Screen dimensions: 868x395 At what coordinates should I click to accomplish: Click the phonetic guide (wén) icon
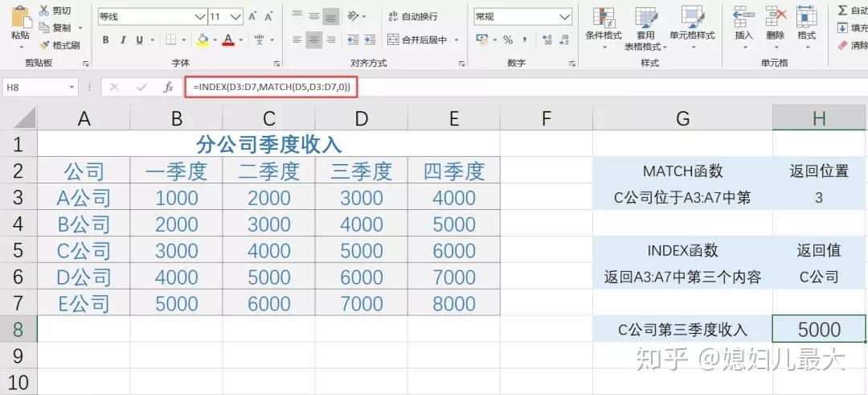(259, 40)
